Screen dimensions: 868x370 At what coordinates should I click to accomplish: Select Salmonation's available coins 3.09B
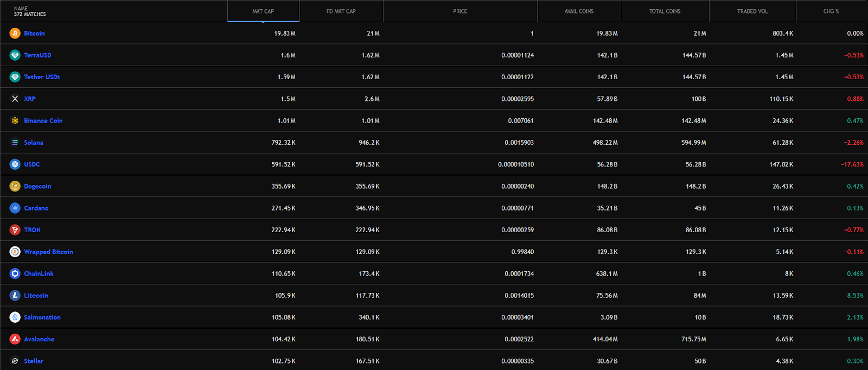click(609, 317)
